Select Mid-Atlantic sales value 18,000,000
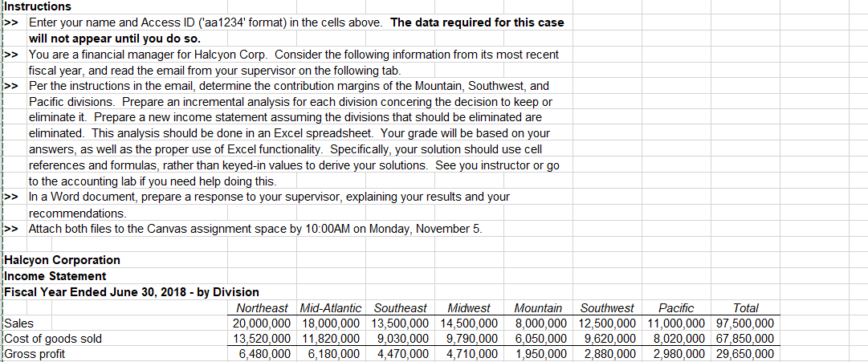Viewport: 868px width, 362px height. [x=330, y=323]
